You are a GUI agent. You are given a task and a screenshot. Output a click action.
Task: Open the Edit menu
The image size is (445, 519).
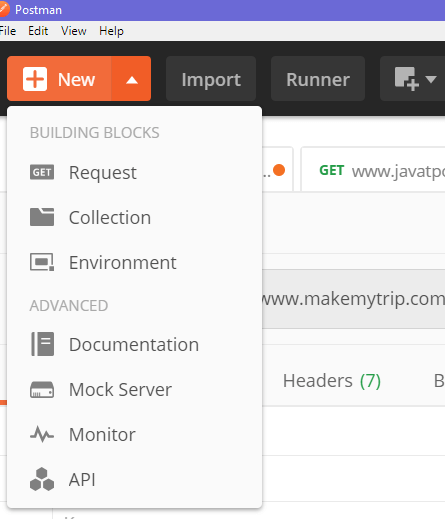(38, 31)
